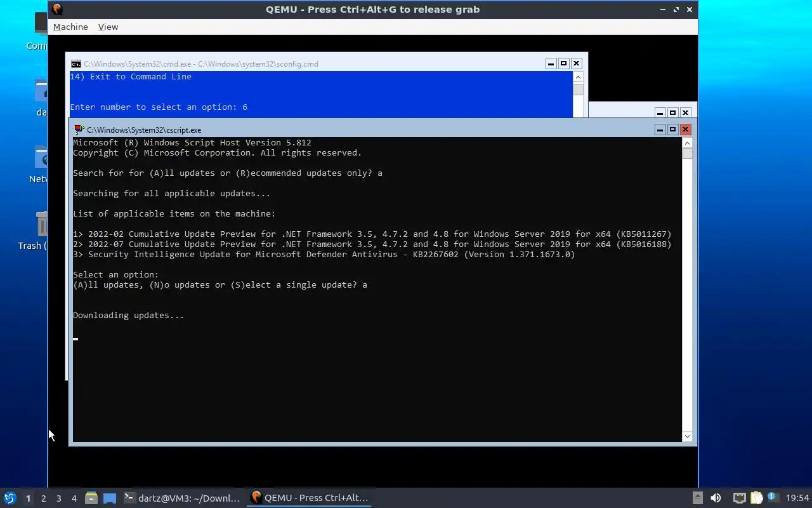Open the file manager launcher in taskbar
812x508 pixels.
click(91, 498)
